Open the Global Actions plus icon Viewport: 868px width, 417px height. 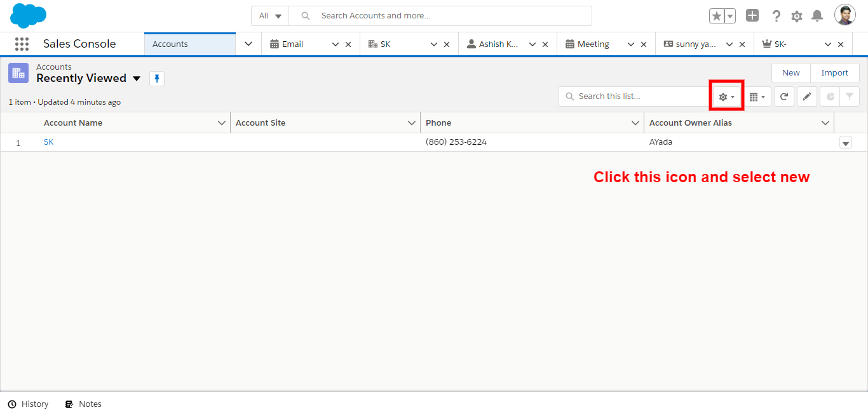752,16
